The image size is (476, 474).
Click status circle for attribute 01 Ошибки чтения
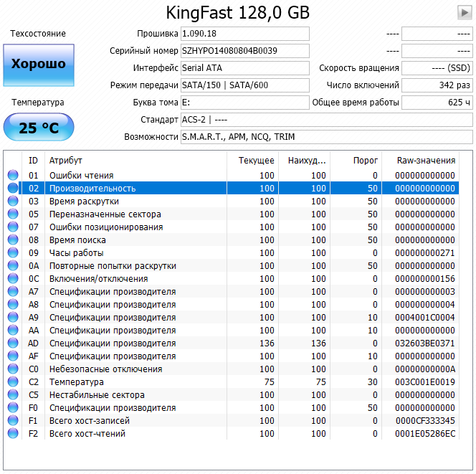pyautogui.click(x=13, y=175)
